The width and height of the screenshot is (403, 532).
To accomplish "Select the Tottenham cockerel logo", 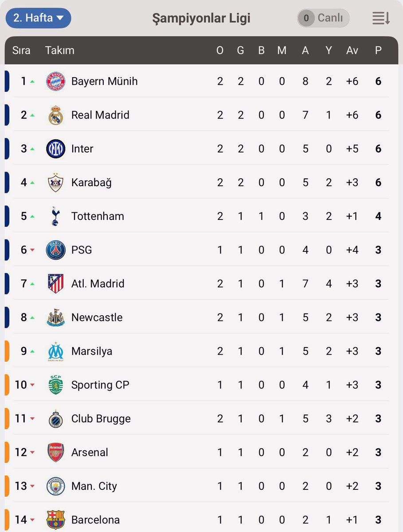I will coord(56,216).
